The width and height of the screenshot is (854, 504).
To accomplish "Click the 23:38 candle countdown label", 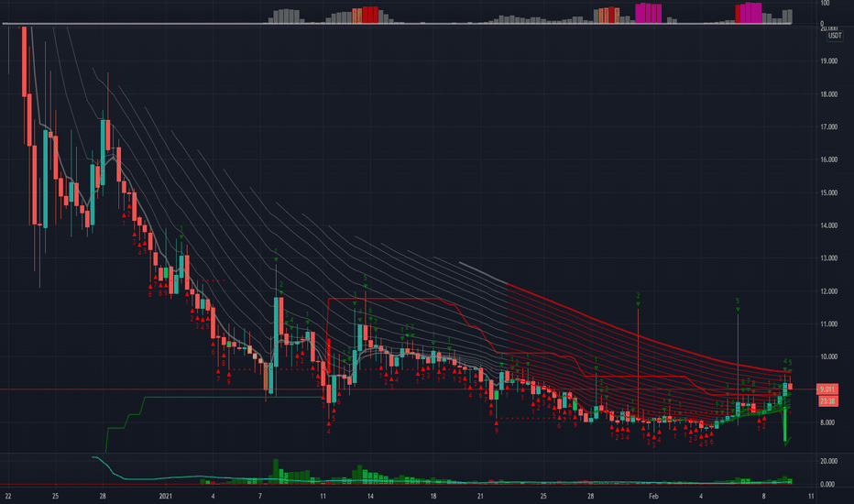I will pyautogui.click(x=827, y=401).
